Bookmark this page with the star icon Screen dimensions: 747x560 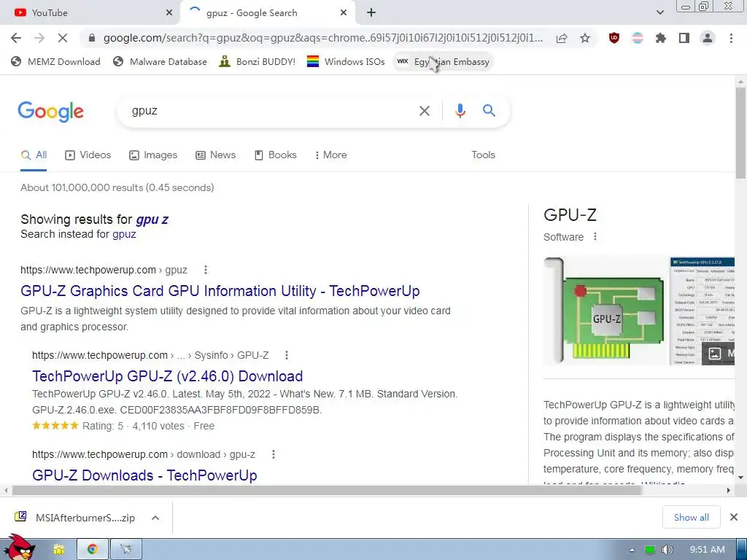[585, 38]
